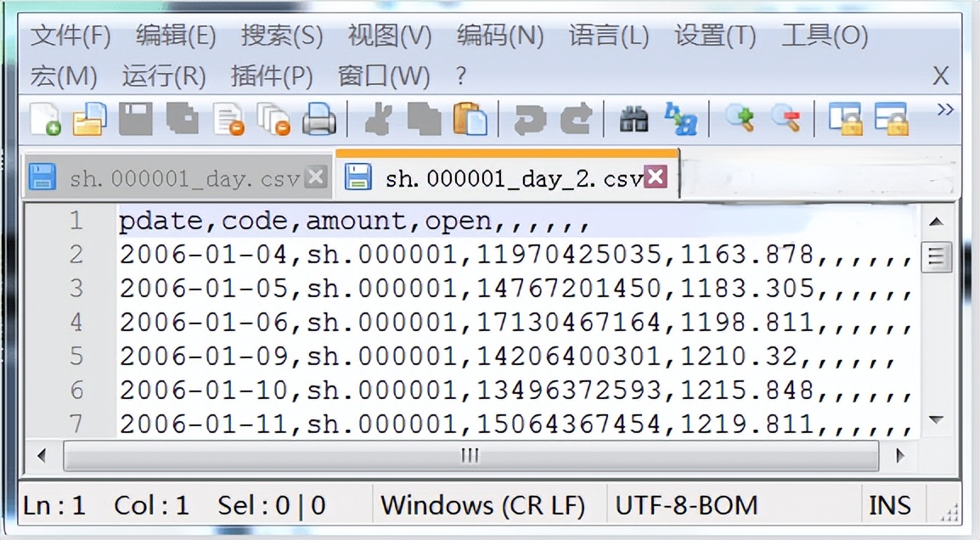Toggle synchronized vertical scrolling icon
This screenshot has height=540, width=980.
[x=845, y=119]
